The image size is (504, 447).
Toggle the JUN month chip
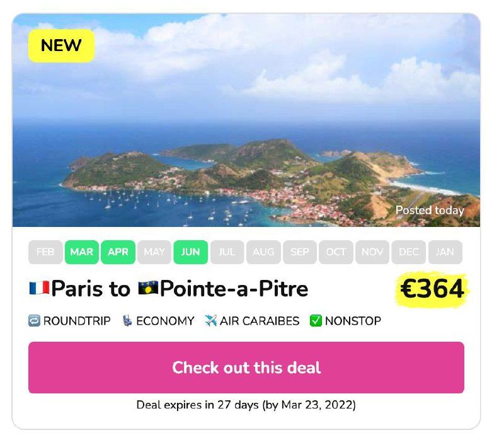(190, 252)
